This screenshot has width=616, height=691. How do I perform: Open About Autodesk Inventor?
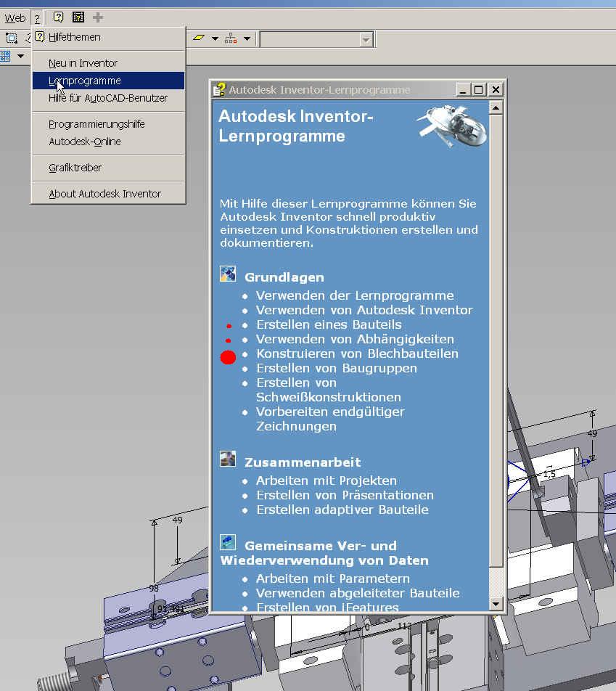[x=108, y=194]
